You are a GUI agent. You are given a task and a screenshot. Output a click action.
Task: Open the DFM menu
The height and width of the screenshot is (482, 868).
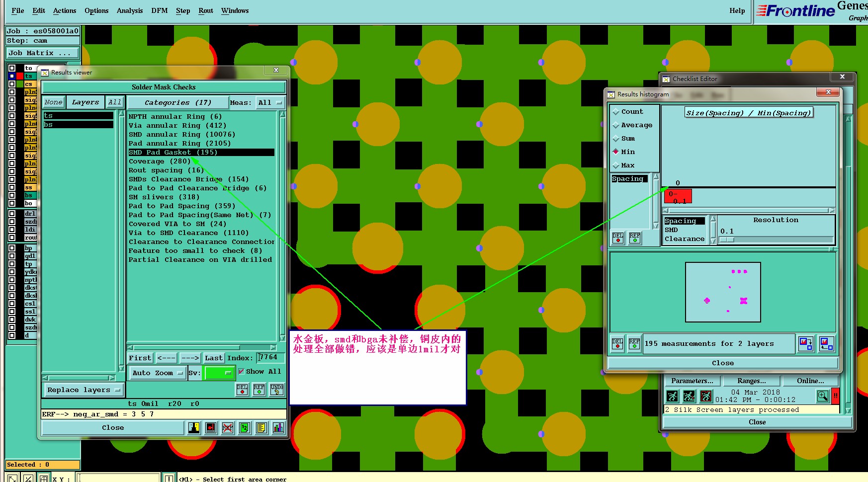pyautogui.click(x=160, y=10)
